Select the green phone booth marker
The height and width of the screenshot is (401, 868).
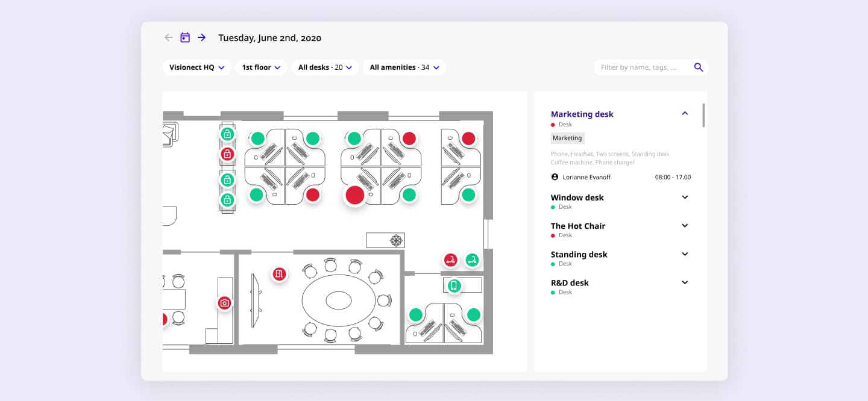454,285
